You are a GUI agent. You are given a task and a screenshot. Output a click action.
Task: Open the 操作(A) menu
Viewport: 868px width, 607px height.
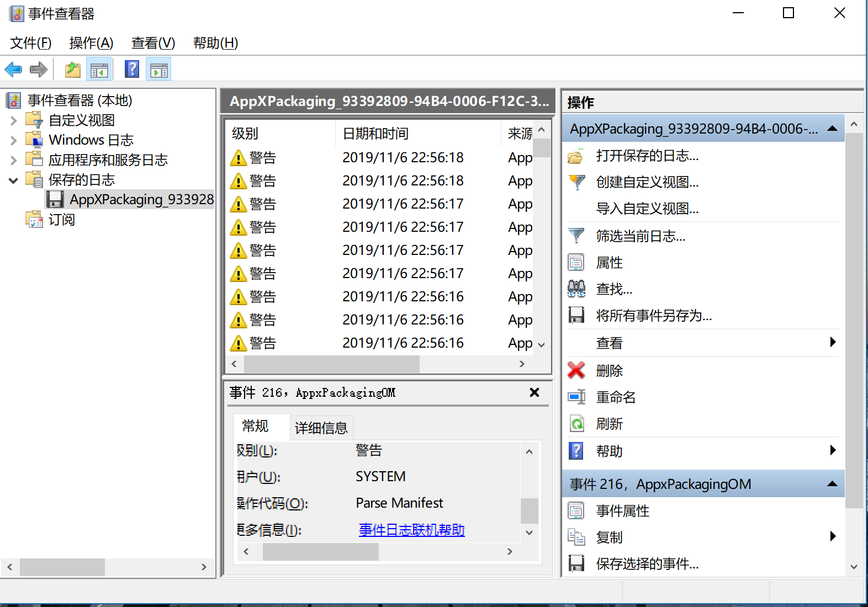[x=92, y=43]
